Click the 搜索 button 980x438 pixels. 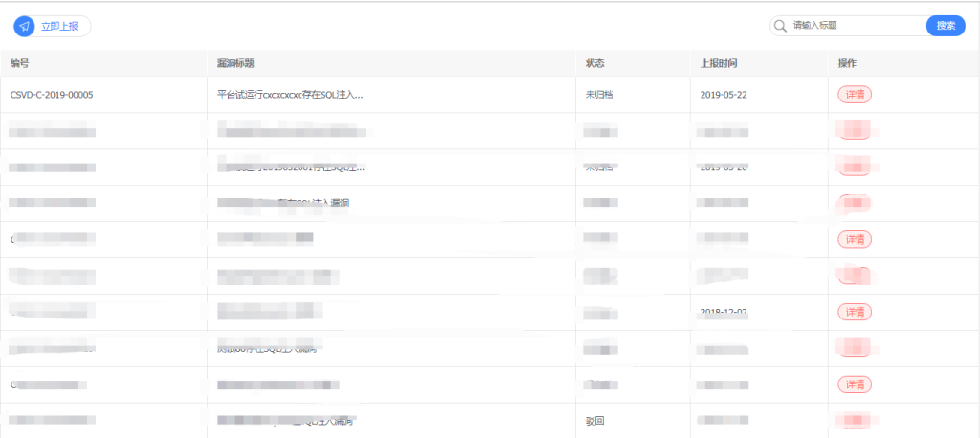946,26
